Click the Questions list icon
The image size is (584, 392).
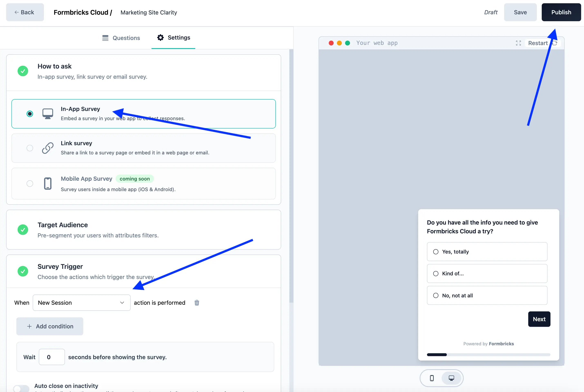click(105, 38)
